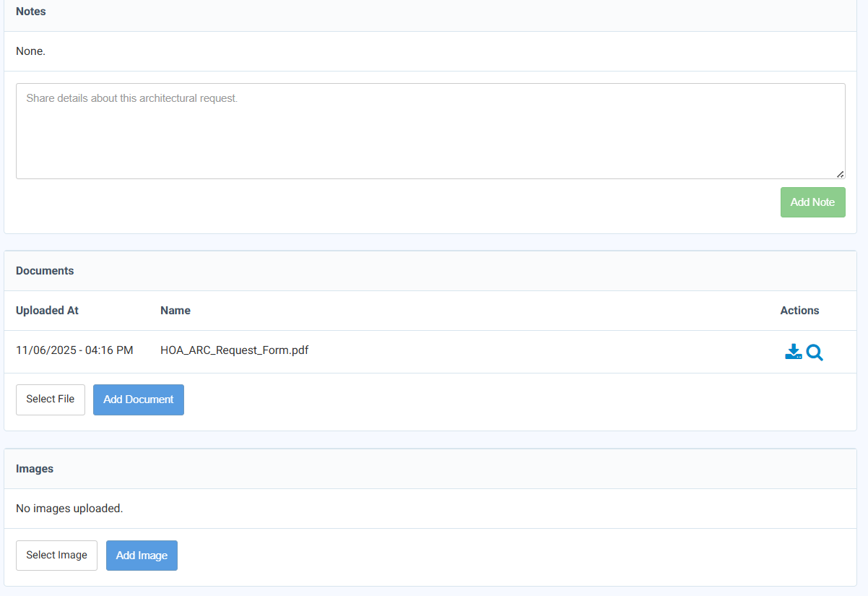Viewport: 868px width, 596px height.
Task: Click the Add Image button
Action: click(x=142, y=556)
